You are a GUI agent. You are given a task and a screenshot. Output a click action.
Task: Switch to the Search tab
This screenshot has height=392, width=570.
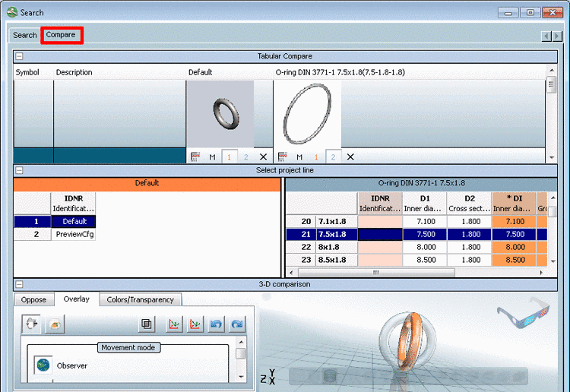(25, 35)
